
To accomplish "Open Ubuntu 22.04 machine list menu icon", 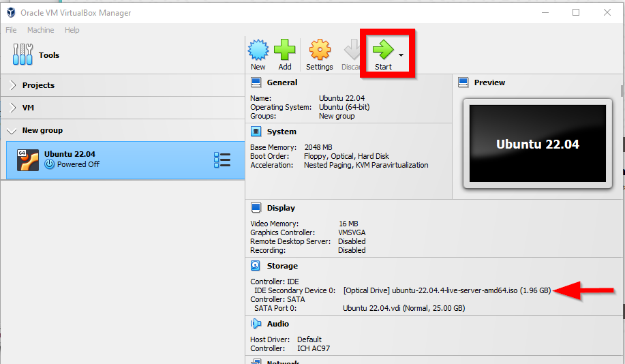I will [222, 160].
